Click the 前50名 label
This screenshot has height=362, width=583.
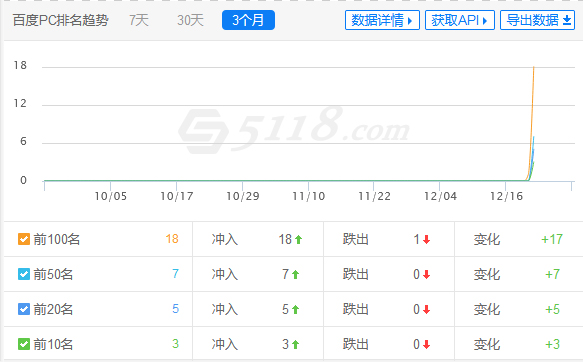click(53, 274)
